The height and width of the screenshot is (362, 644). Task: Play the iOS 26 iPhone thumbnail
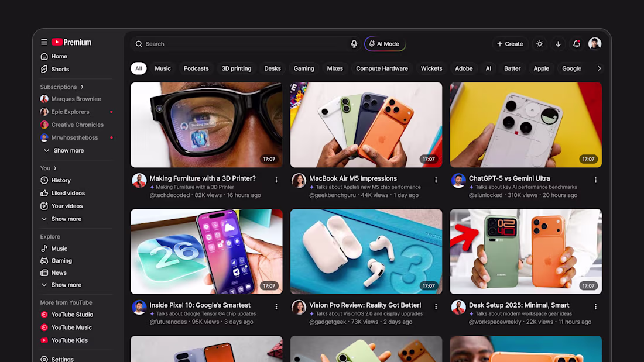(207, 251)
